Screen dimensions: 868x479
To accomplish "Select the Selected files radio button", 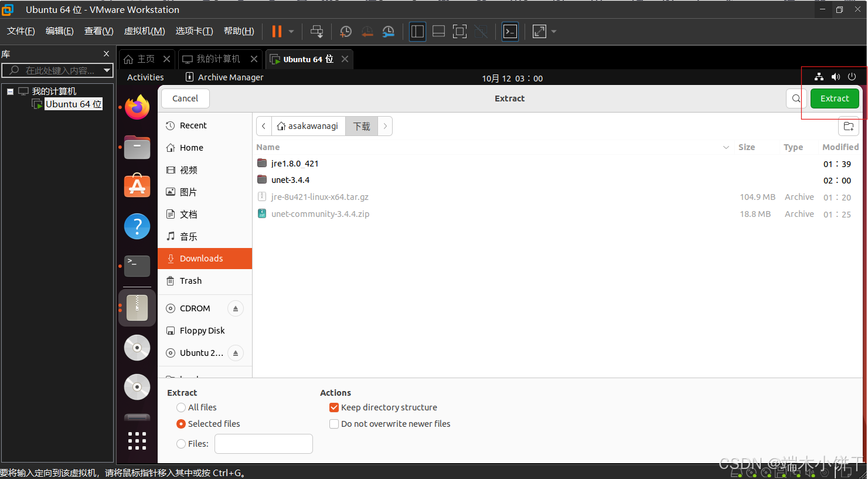I will (x=181, y=424).
